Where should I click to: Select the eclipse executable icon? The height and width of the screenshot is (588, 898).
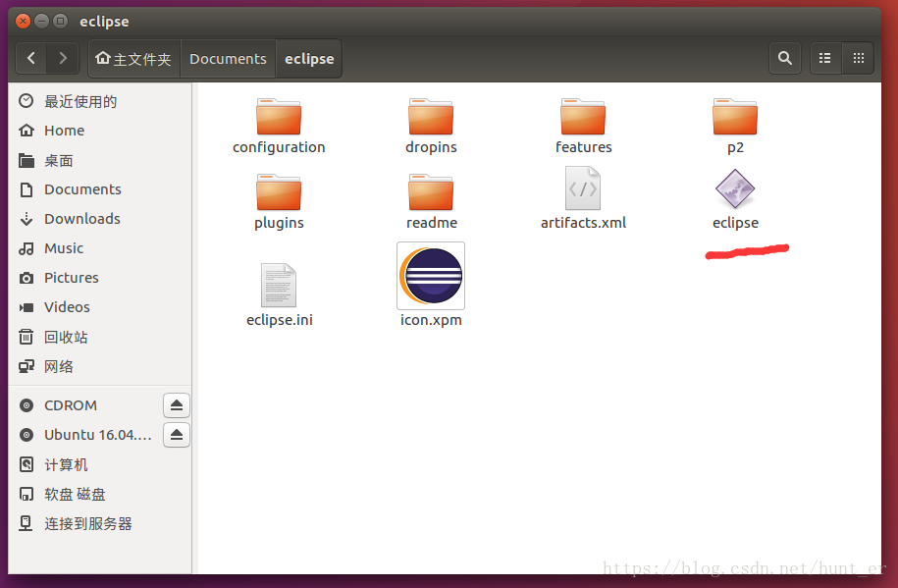point(735,188)
